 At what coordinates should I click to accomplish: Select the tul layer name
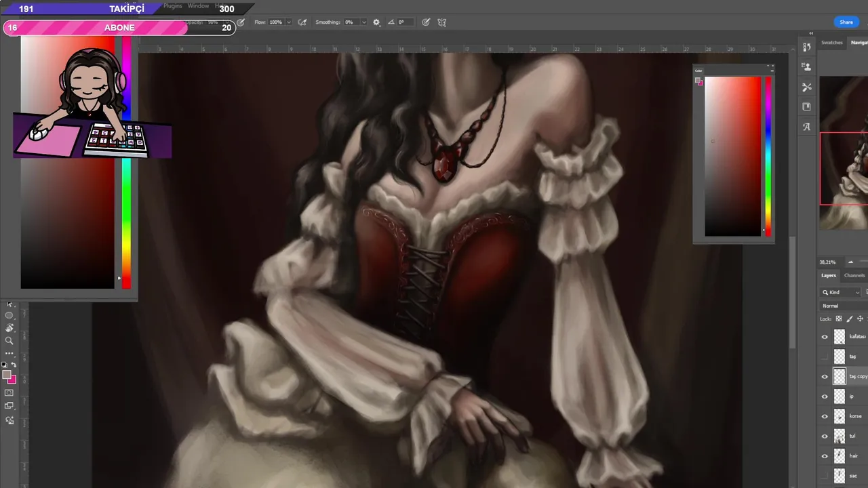(853, 436)
